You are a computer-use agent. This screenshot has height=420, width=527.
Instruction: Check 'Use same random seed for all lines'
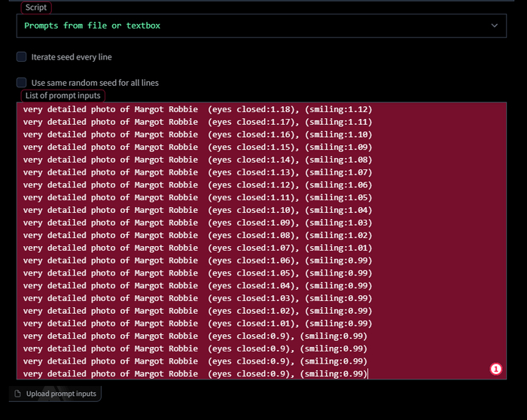click(22, 83)
